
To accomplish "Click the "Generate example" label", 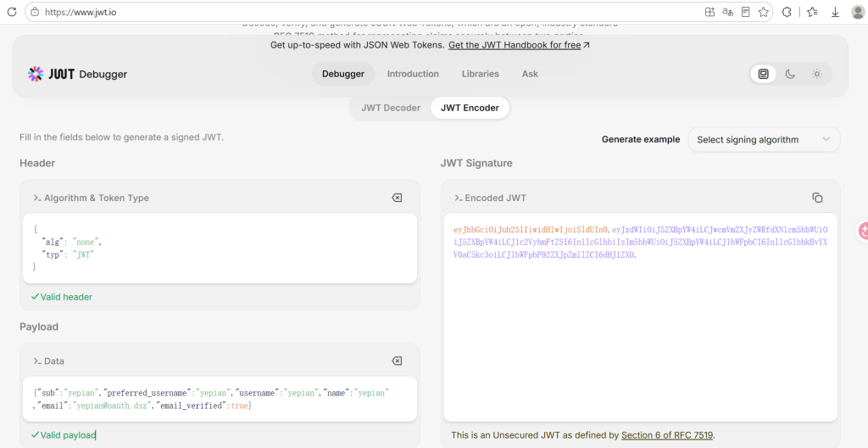I will point(641,140).
